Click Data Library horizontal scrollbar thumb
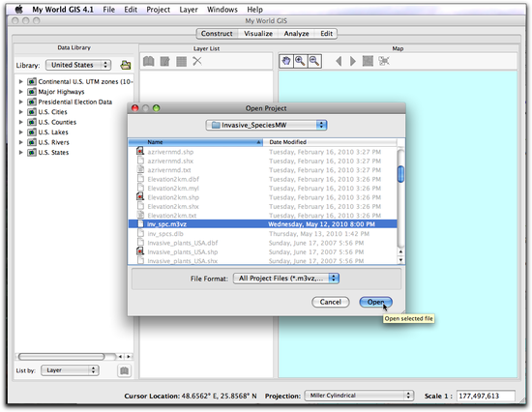Screen dimensions: 532x412 tap(61, 357)
